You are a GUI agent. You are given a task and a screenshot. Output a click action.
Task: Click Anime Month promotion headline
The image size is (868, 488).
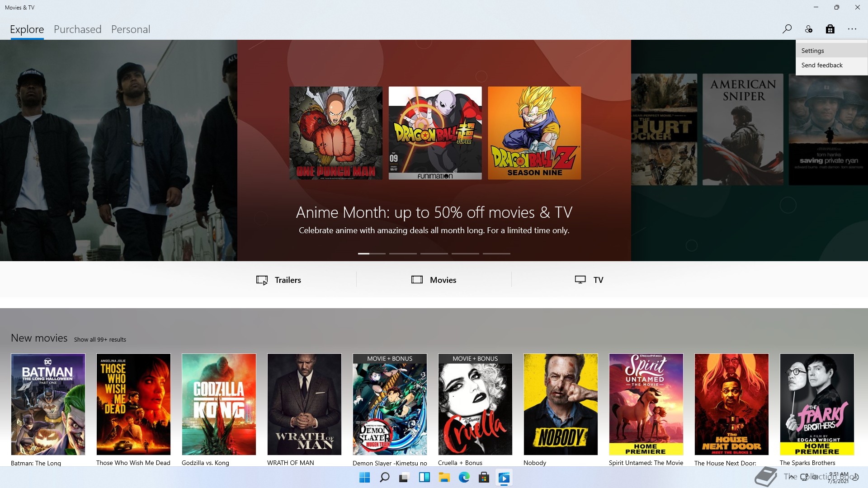(x=434, y=212)
